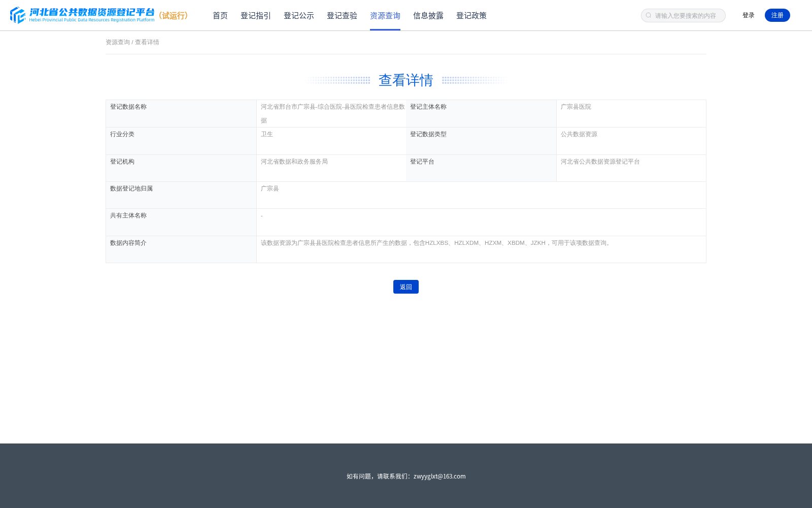
Task: Click the value 河北省邢台市广宗县-综合医院 data name
Action: pos(333,114)
